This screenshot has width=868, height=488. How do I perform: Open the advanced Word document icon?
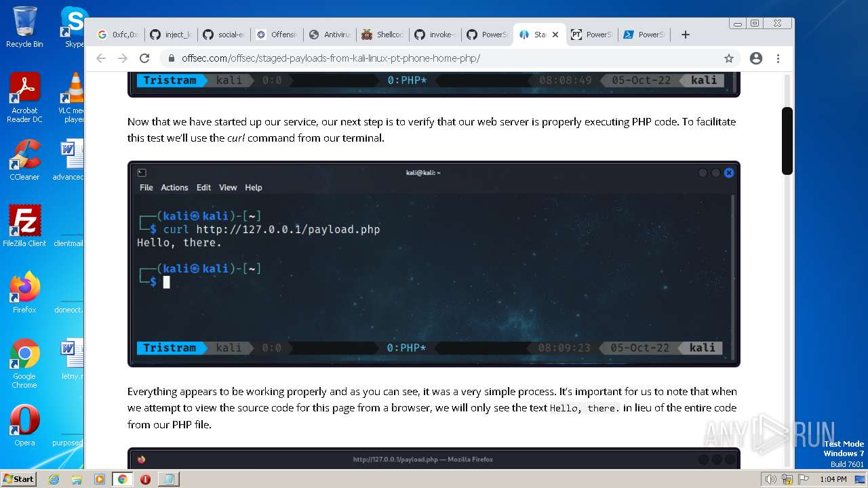(70, 160)
